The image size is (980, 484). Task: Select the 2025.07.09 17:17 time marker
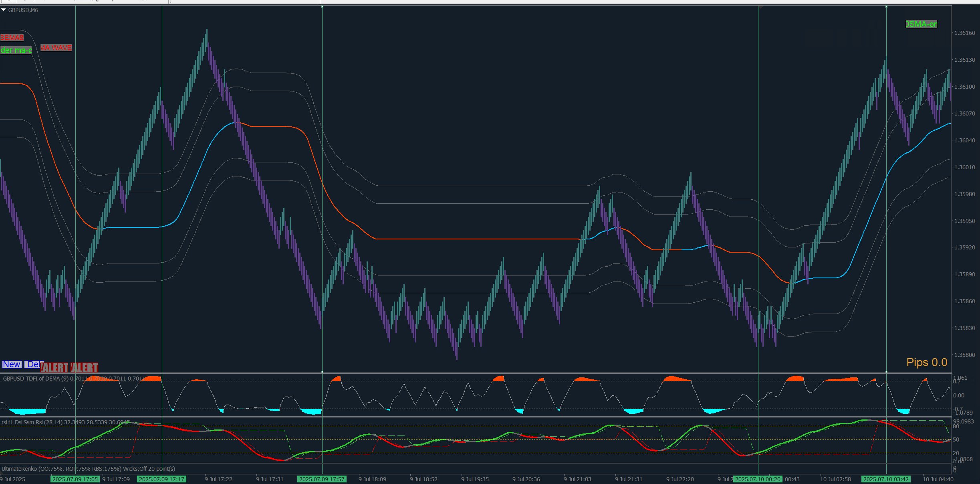pyautogui.click(x=161, y=479)
